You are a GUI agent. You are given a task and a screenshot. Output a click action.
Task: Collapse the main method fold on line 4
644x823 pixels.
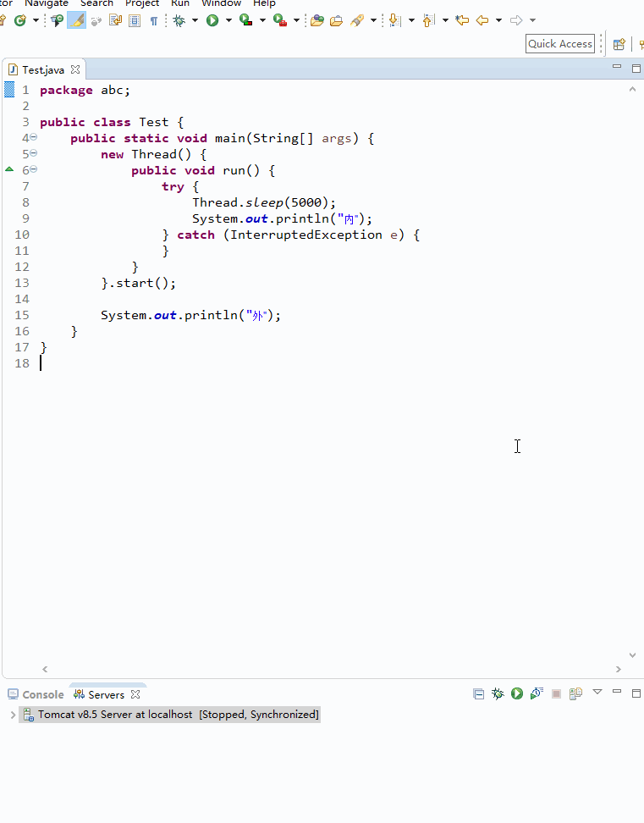click(x=34, y=137)
